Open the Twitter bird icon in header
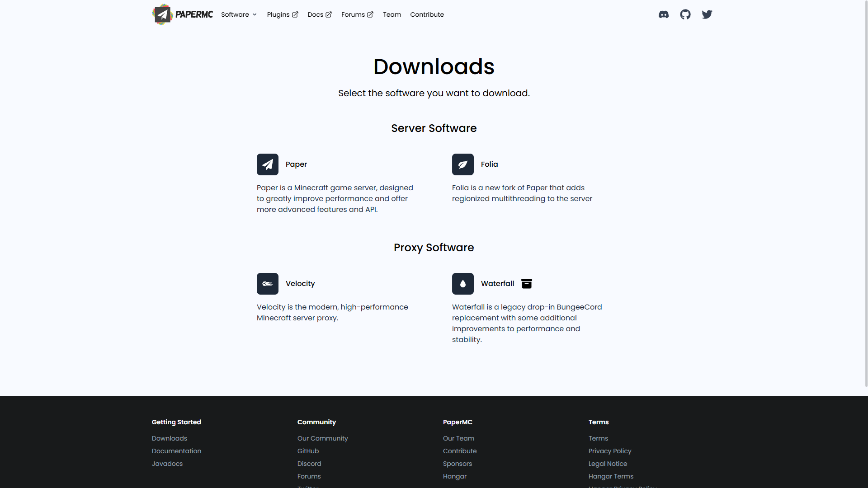The height and width of the screenshot is (488, 868). 707,14
